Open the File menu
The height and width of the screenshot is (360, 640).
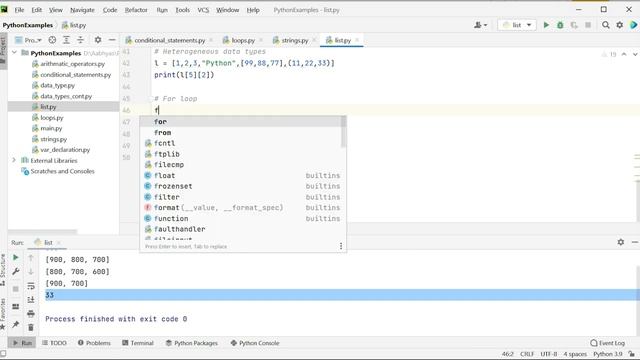tap(19, 10)
